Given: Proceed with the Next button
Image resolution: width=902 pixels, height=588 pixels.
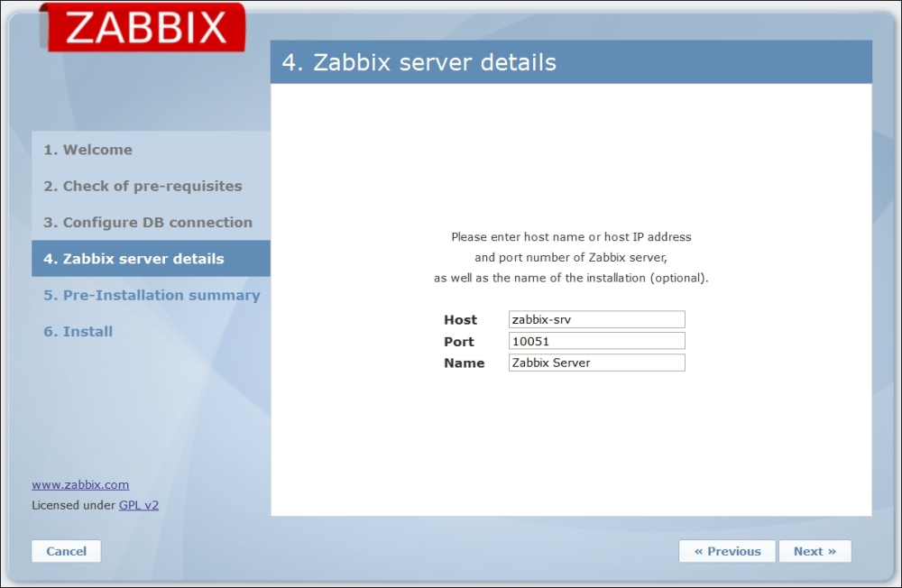Looking at the screenshot, I should 815,551.
